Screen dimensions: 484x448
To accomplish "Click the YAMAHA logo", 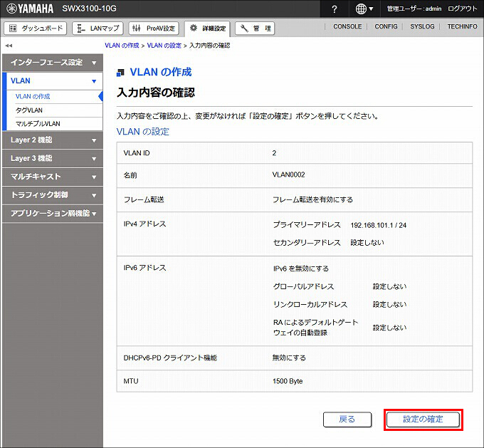I will [30, 9].
